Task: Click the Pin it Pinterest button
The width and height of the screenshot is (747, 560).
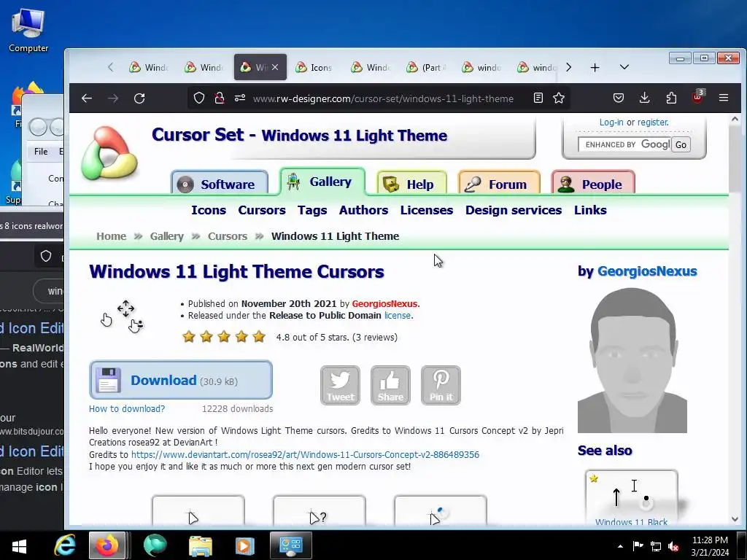Action: click(441, 385)
